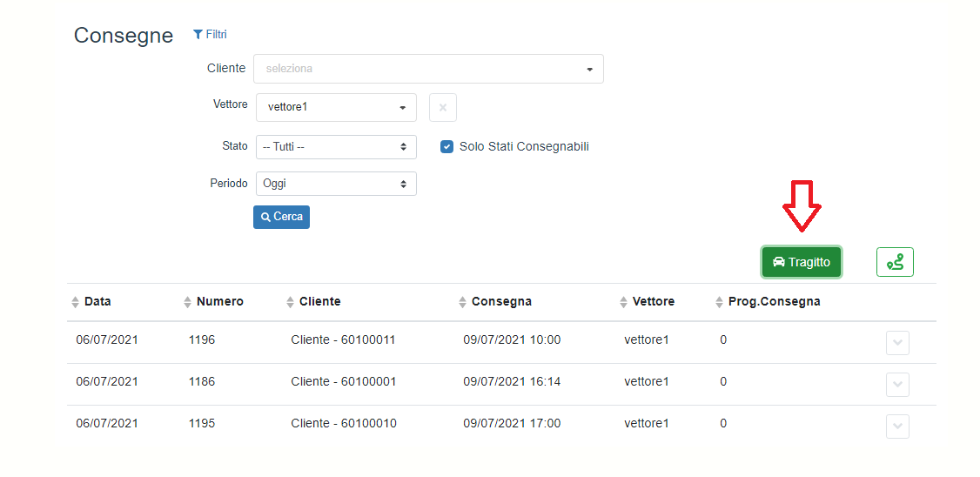980x477 pixels.
Task: Clear the Vettore selection with X button
Action: (x=443, y=108)
